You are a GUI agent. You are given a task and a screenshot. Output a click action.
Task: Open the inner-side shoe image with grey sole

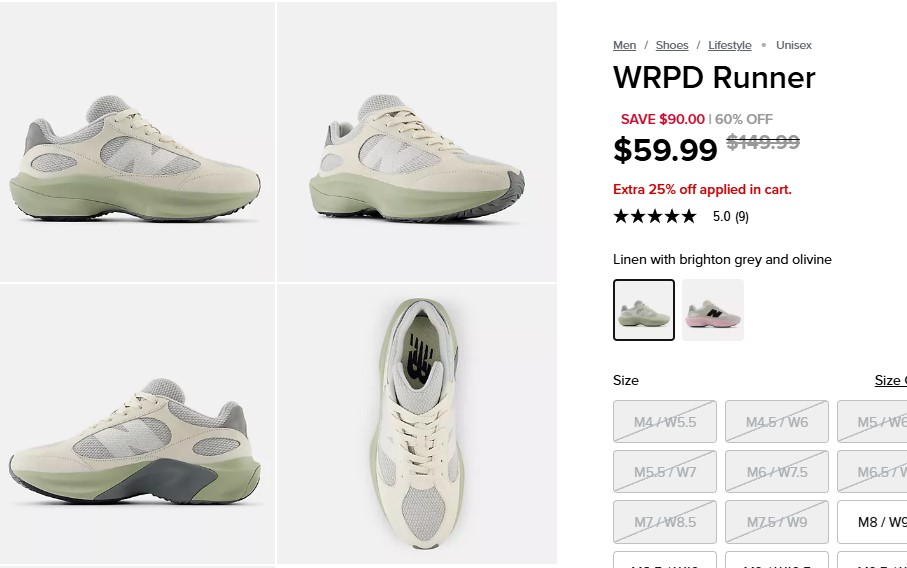click(x=137, y=423)
